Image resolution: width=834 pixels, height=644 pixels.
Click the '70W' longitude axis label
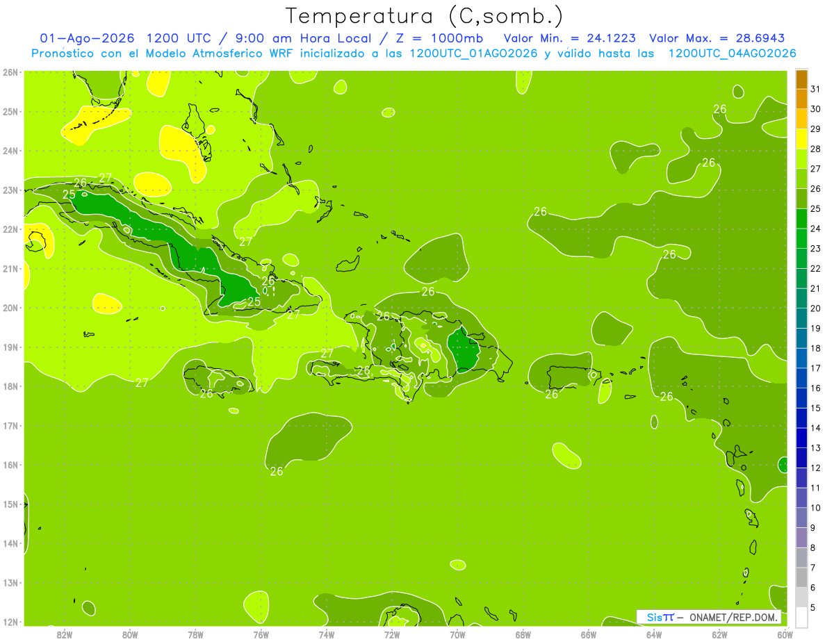457,634
